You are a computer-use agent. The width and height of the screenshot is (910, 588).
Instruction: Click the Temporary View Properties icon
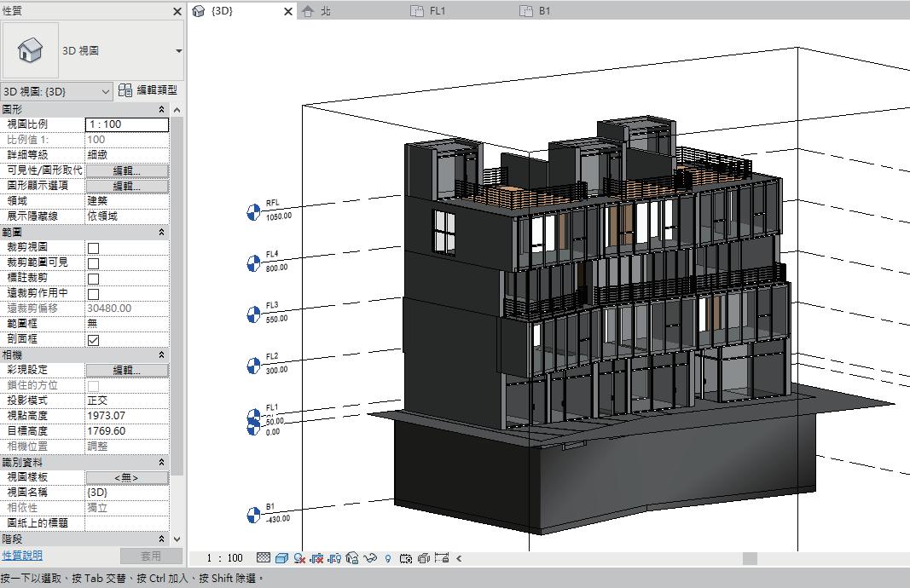click(x=405, y=558)
